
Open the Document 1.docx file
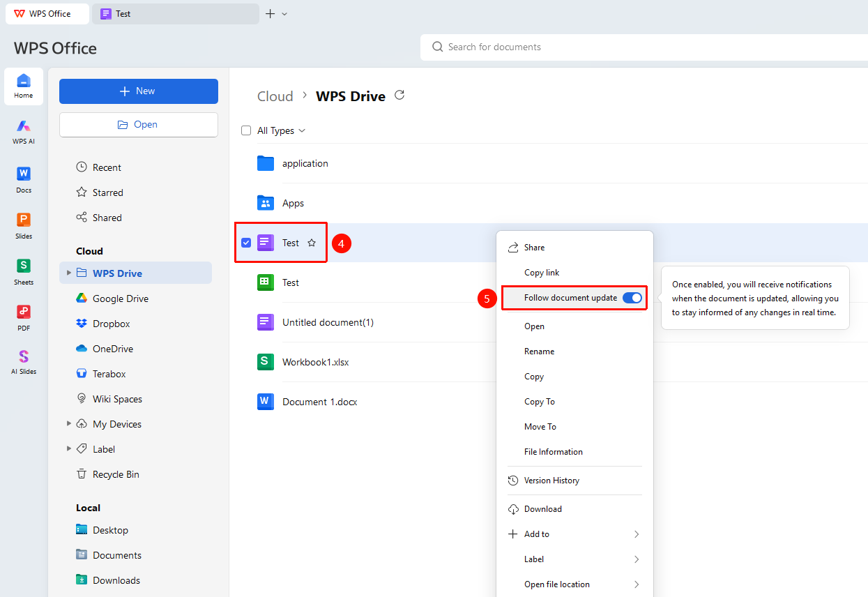point(320,402)
